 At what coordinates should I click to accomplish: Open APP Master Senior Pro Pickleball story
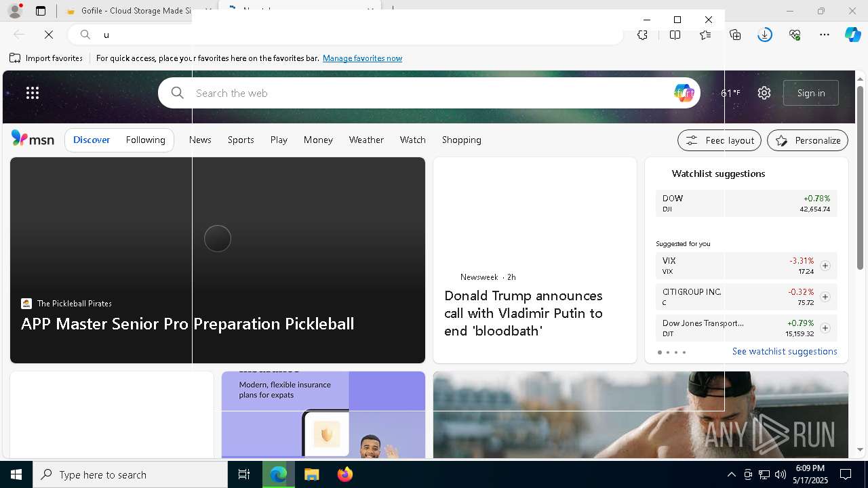[187, 323]
